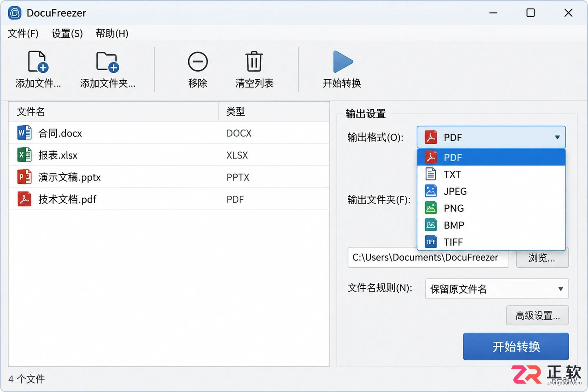This screenshot has height=392, width=588.
Task: Click the Word icon beside 合同.docx
Action: click(24, 133)
